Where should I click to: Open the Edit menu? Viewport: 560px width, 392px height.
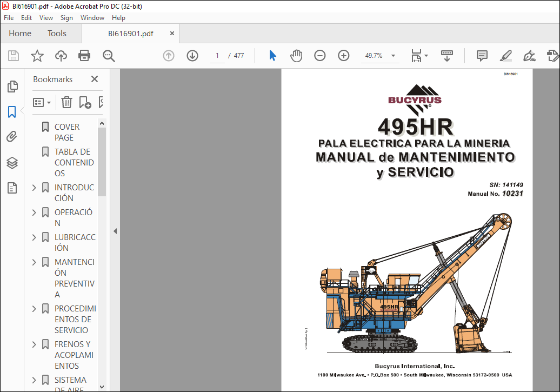pos(26,18)
